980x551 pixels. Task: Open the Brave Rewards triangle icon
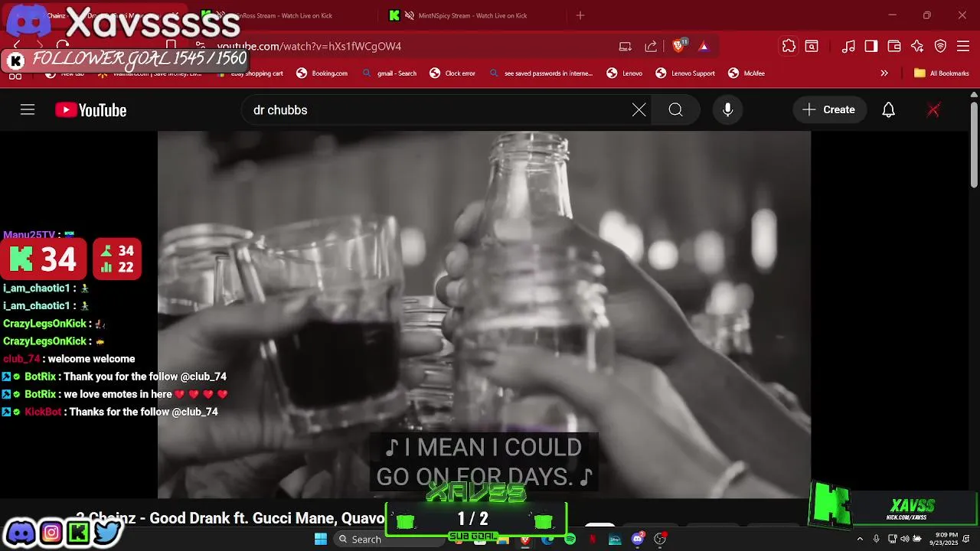click(704, 46)
